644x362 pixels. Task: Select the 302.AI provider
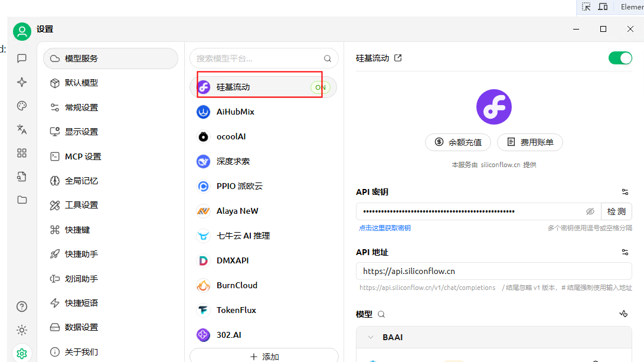point(263,335)
